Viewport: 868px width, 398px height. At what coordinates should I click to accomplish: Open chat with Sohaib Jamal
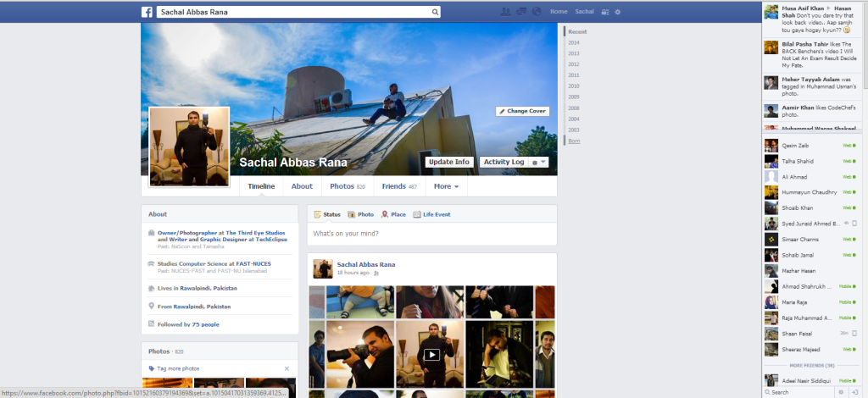coord(811,255)
